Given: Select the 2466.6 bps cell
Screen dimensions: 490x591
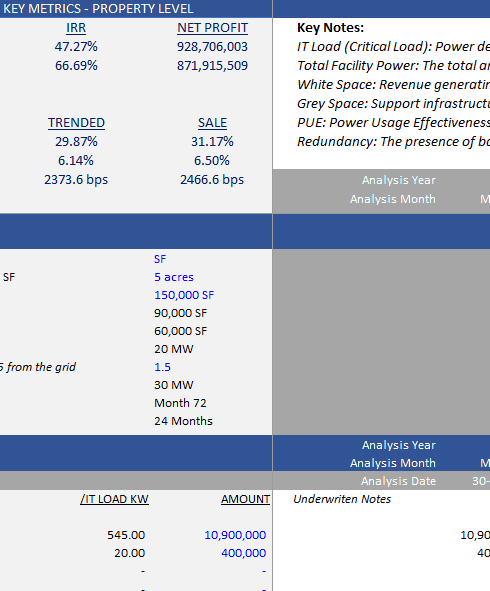Looking at the screenshot, I should click(212, 180).
